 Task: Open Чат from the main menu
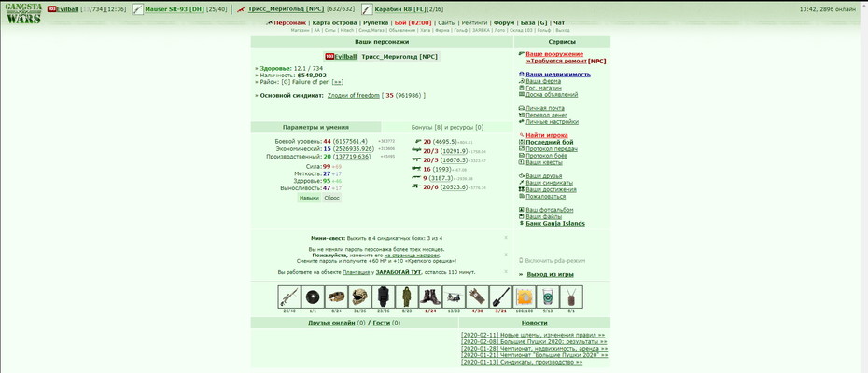coord(559,22)
